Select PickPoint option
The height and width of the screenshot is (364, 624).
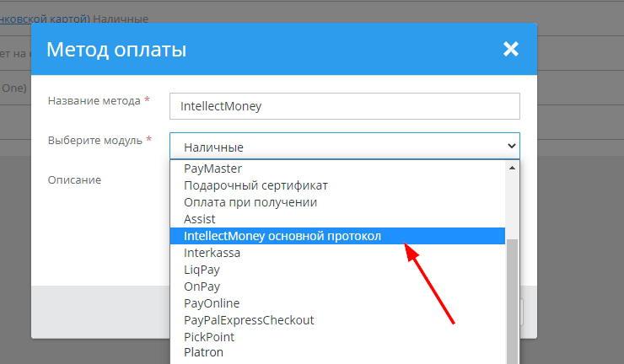click(209, 337)
